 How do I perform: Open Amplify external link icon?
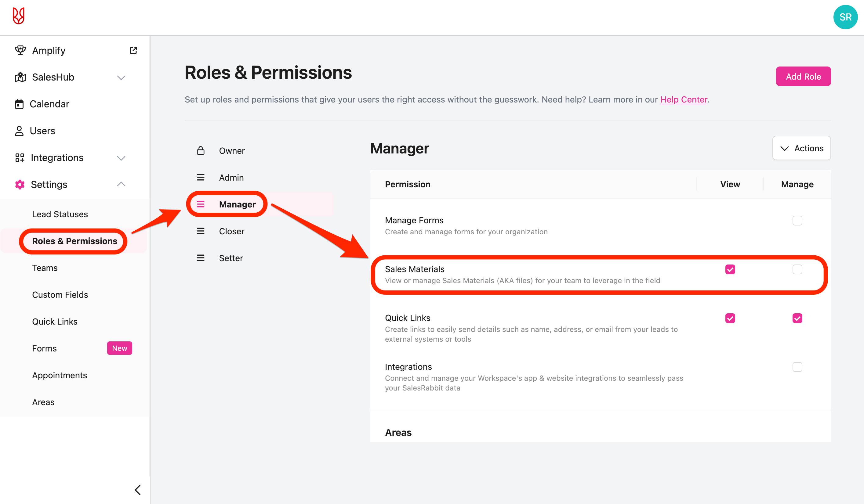[x=133, y=50]
